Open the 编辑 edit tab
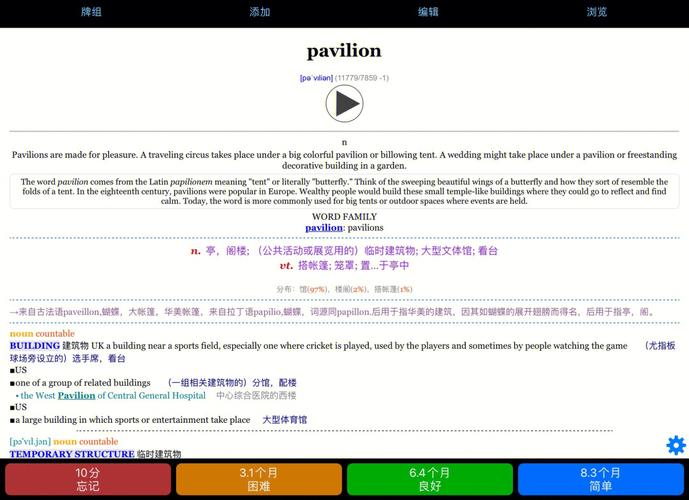 (428, 12)
